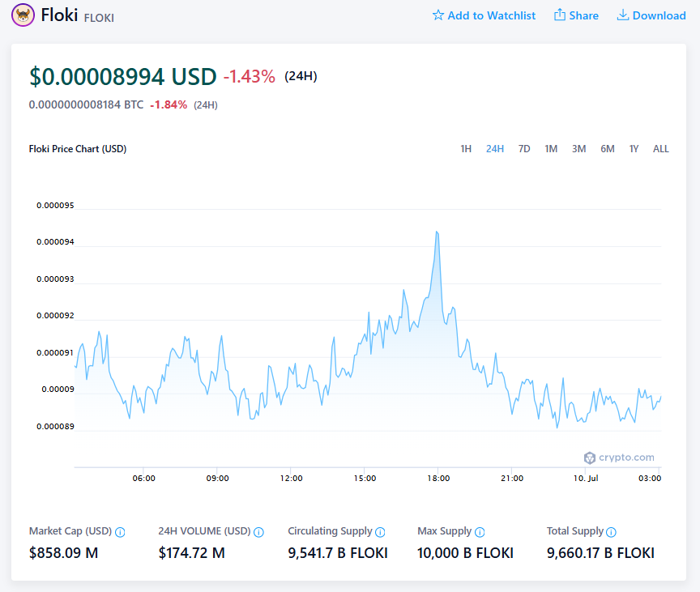Click the $858.09 M market cap value

63,553
